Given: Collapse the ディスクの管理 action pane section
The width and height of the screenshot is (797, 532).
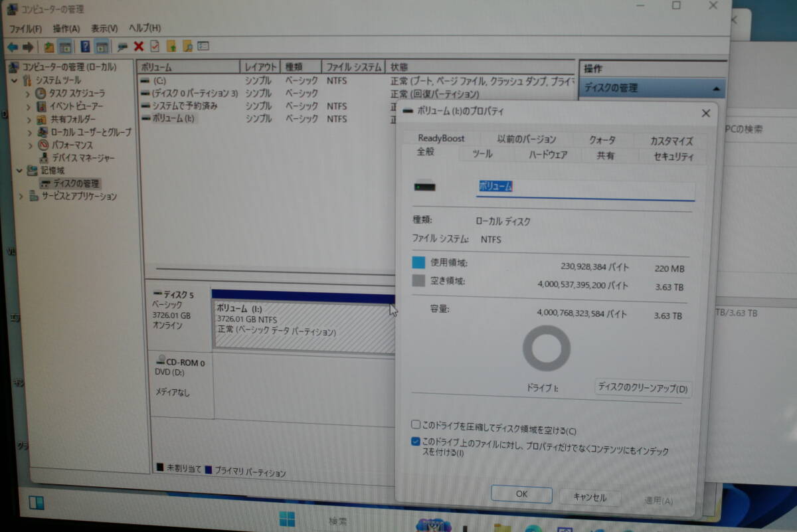Looking at the screenshot, I should (x=716, y=88).
